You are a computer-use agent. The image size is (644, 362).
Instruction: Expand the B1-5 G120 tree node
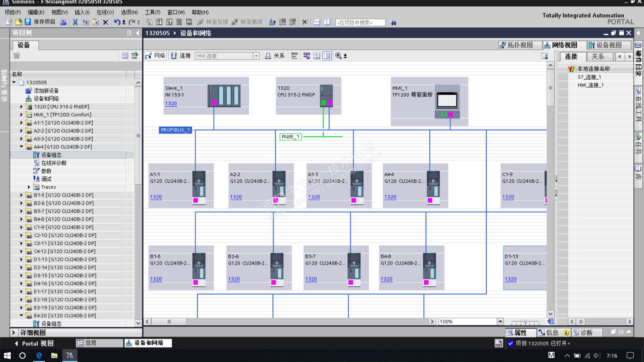[21, 195]
